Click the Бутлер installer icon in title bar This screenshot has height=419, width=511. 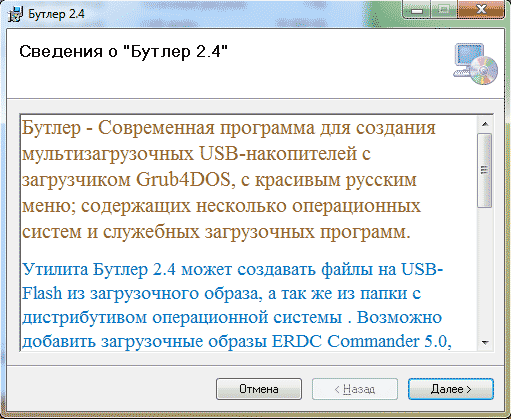15,14
